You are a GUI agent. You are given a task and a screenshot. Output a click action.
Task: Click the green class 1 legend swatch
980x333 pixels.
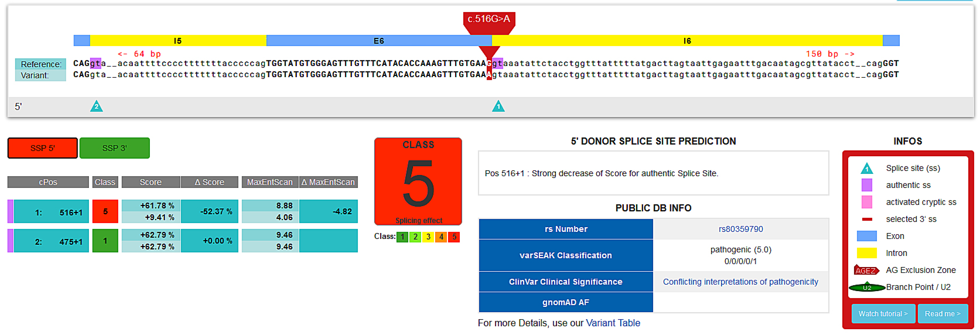coord(402,237)
